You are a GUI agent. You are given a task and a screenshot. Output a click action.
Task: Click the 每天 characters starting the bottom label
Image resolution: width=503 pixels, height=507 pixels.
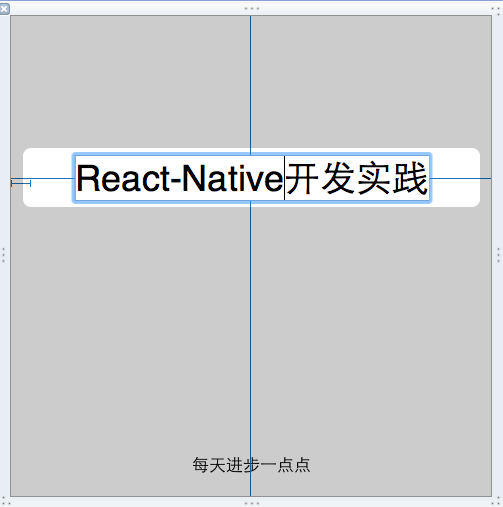(209, 465)
